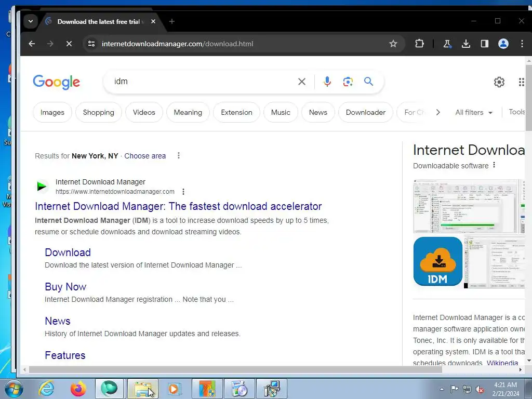
Task: Select the Extension filter chip
Action: (x=236, y=112)
